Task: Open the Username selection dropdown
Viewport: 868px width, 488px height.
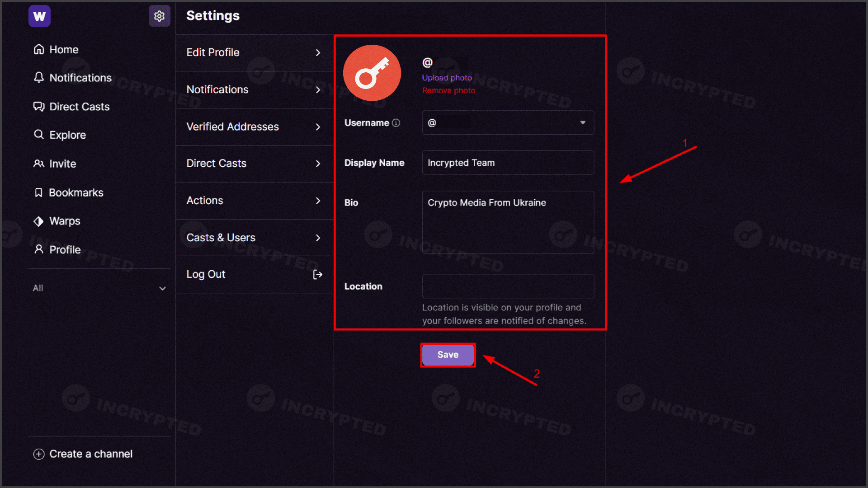Action: (x=583, y=122)
